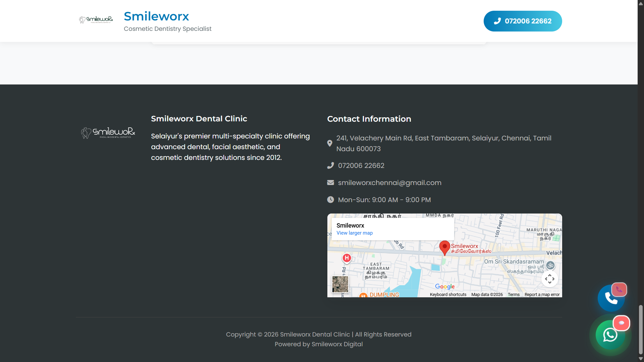Click the floating blue phone call icon
This screenshot has width=644, height=362.
[611, 298]
